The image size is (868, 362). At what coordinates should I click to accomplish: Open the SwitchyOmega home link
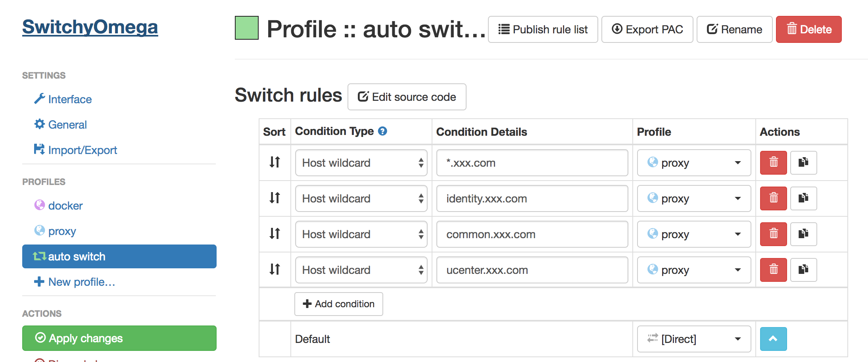(90, 27)
